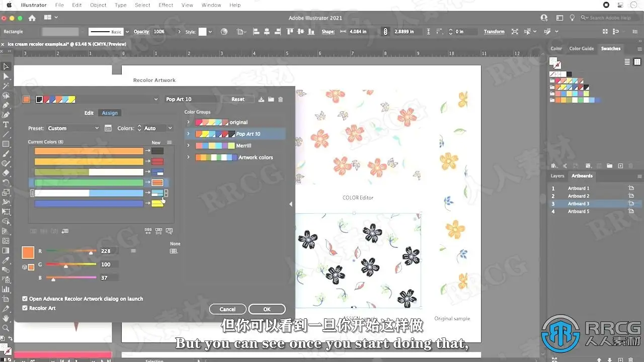Viewport: 644px width, 362px height.
Task: Select the Lasso tool
Action: pos(6,96)
